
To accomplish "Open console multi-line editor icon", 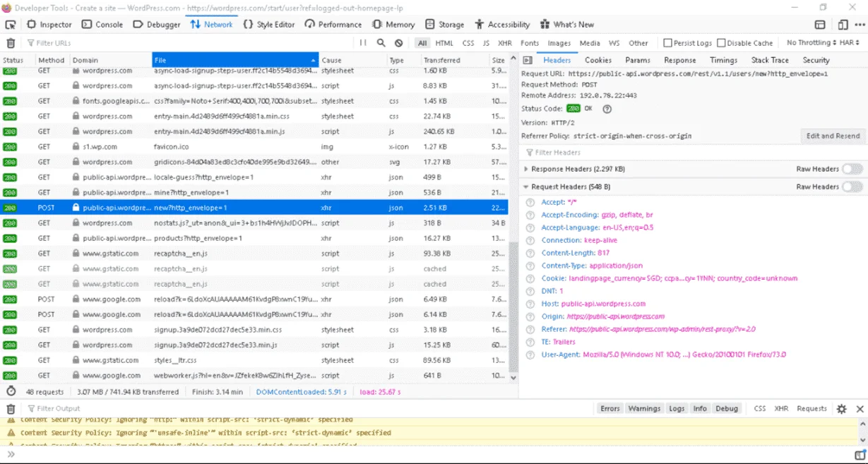I will (860, 454).
